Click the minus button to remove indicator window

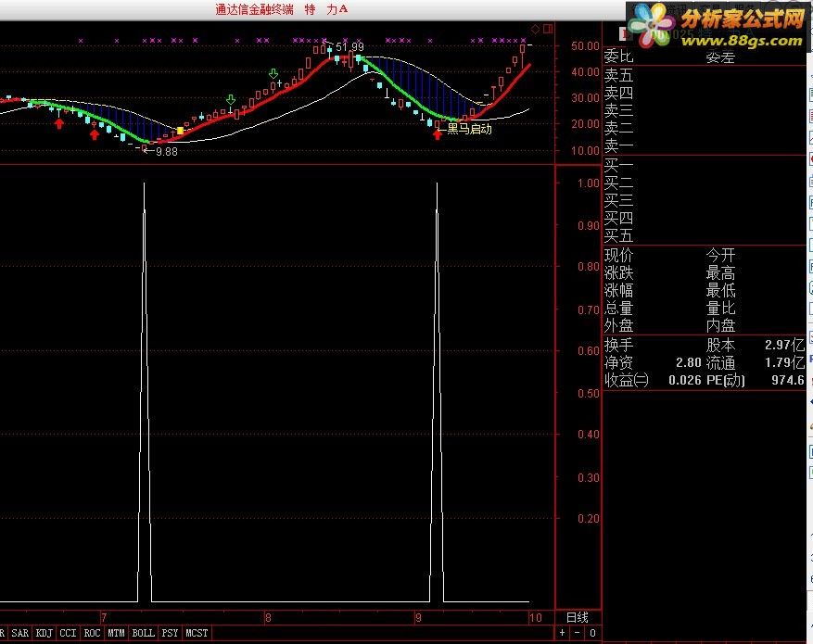pyautogui.click(x=578, y=633)
